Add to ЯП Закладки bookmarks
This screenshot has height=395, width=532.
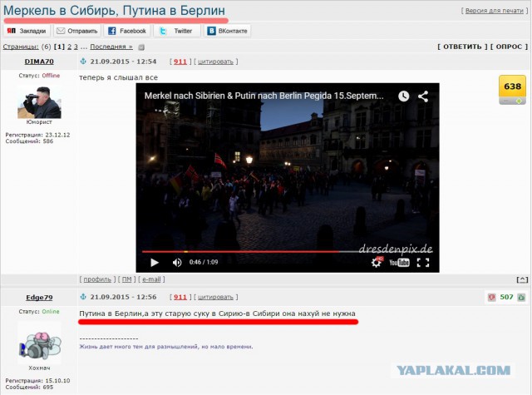coord(27,31)
